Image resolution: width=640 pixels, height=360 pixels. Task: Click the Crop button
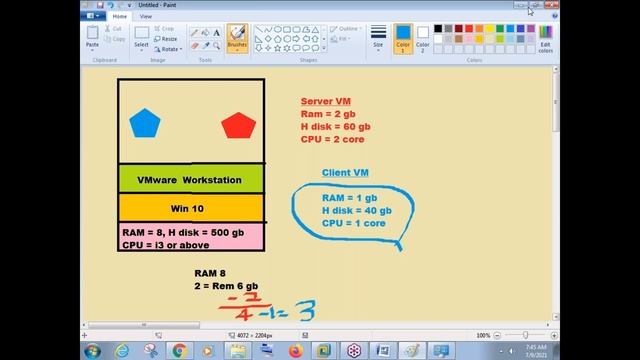pyautogui.click(x=164, y=29)
